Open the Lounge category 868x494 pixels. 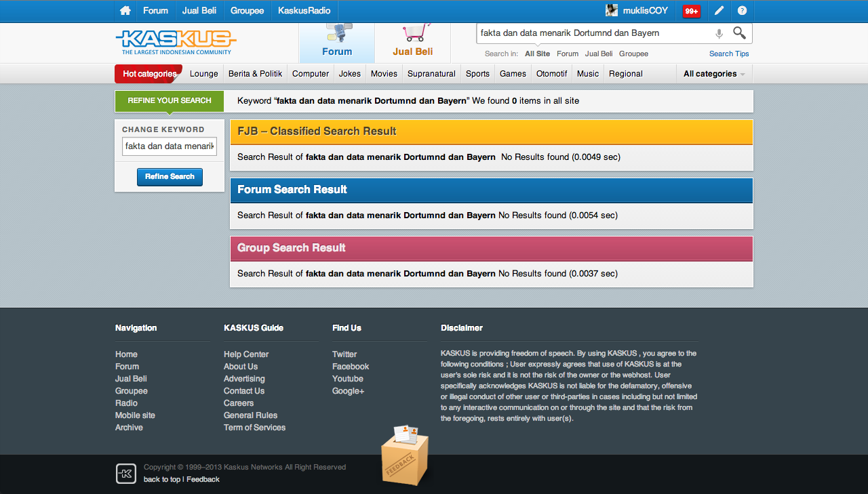click(x=204, y=74)
